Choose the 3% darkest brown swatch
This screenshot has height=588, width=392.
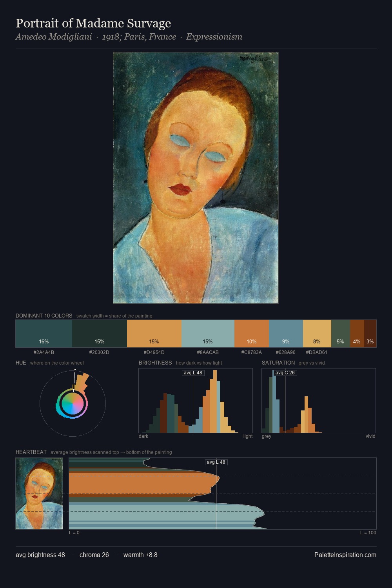click(x=370, y=334)
